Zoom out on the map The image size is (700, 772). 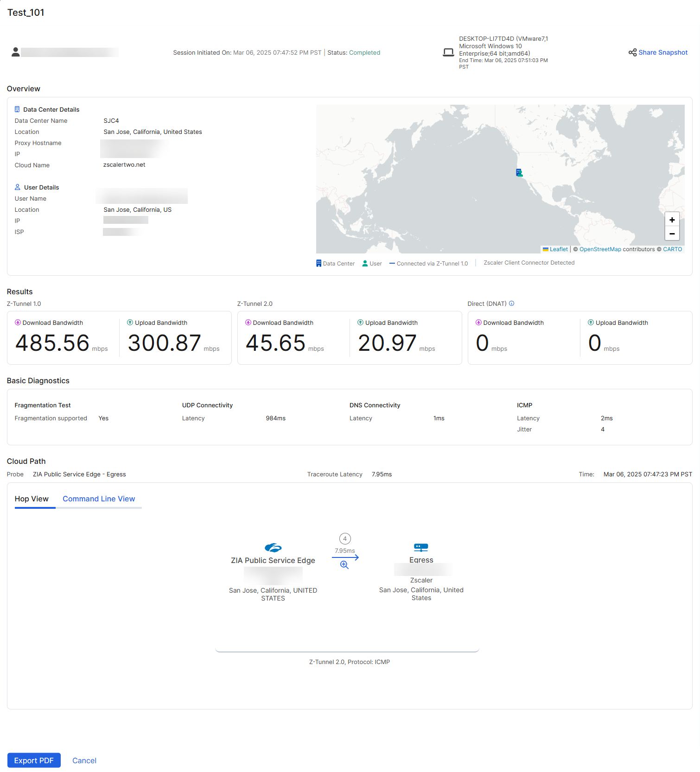pyautogui.click(x=672, y=234)
